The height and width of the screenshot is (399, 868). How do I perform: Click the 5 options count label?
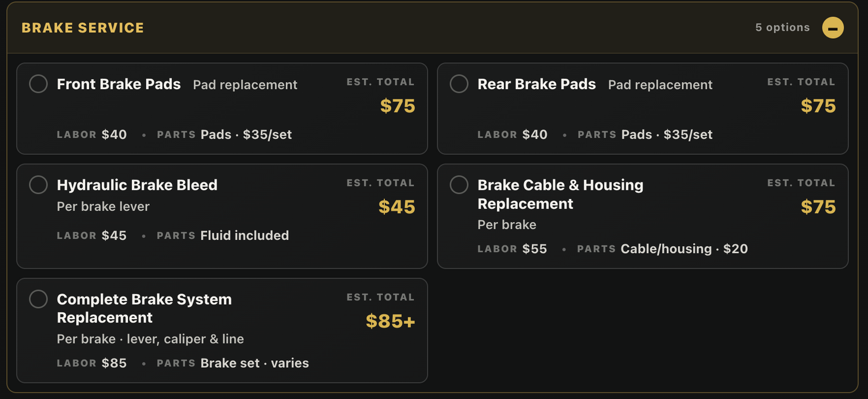click(x=782, y=27)
